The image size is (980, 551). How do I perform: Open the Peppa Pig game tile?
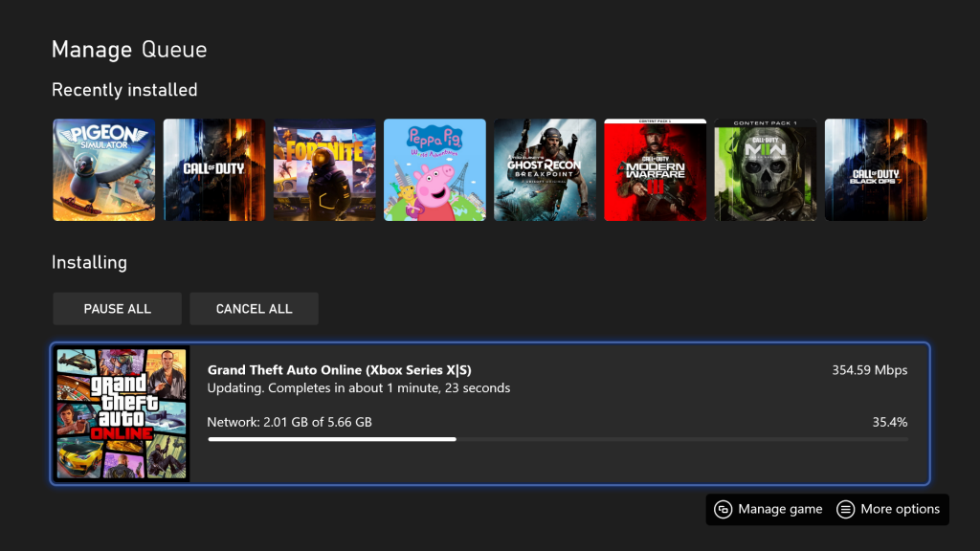pos(434,169)
